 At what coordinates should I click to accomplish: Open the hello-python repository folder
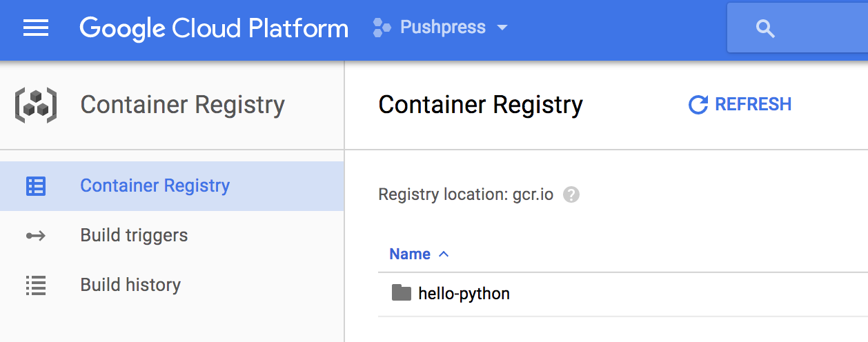(463, 294)
